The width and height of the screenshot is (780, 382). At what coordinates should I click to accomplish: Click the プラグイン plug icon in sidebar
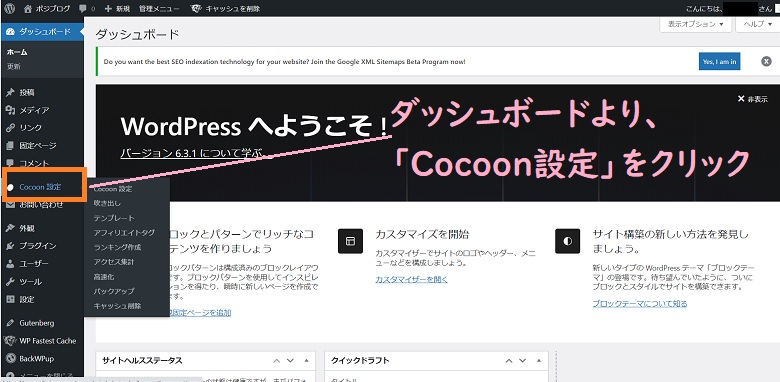[x=10, y=246]
